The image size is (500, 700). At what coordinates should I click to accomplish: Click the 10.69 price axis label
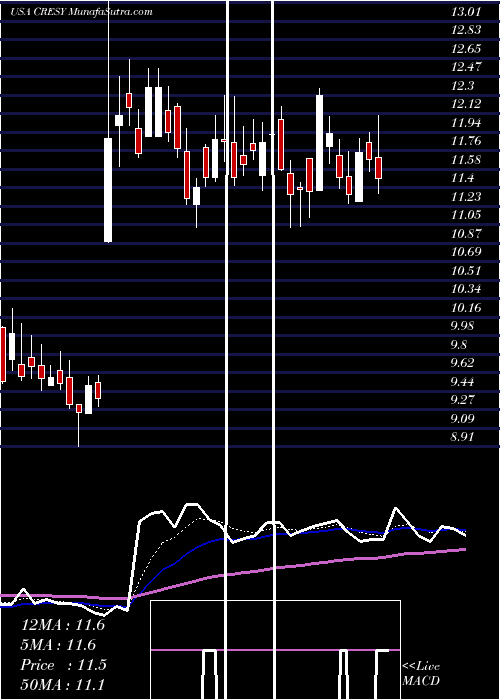pos(466,252)
